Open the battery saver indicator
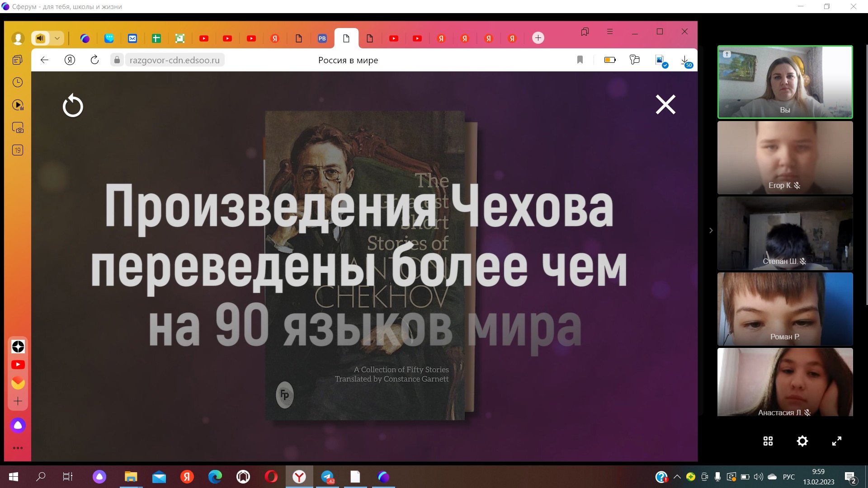Viewport: 868px width, 488px height. [x=610, y=60]
